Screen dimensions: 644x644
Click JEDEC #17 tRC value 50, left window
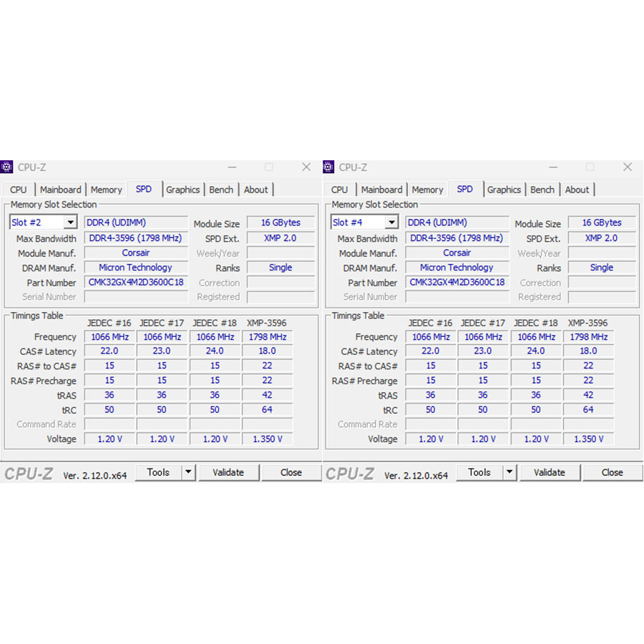162,409
